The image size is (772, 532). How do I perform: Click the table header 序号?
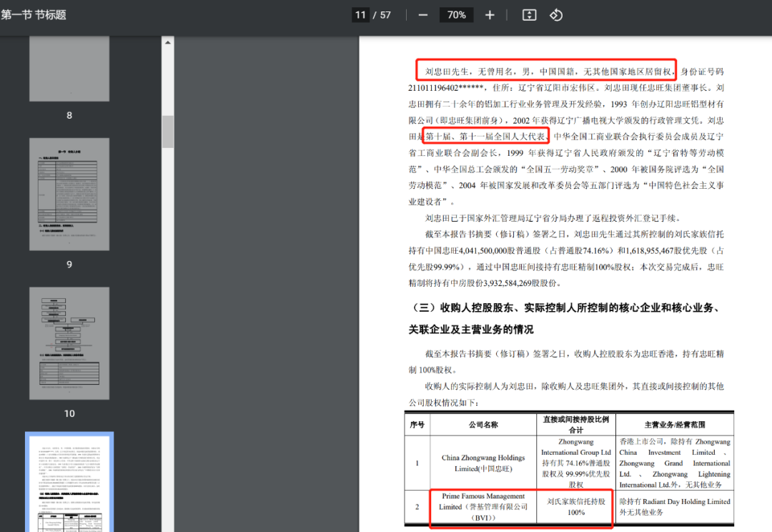[x=417, y=425]
